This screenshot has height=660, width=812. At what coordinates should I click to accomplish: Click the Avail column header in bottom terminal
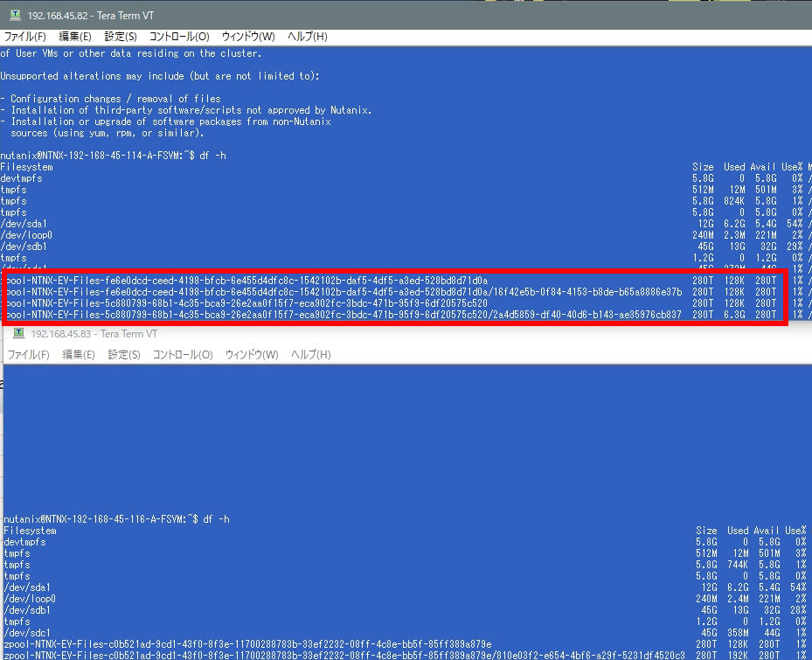click(x=767, y=531)
